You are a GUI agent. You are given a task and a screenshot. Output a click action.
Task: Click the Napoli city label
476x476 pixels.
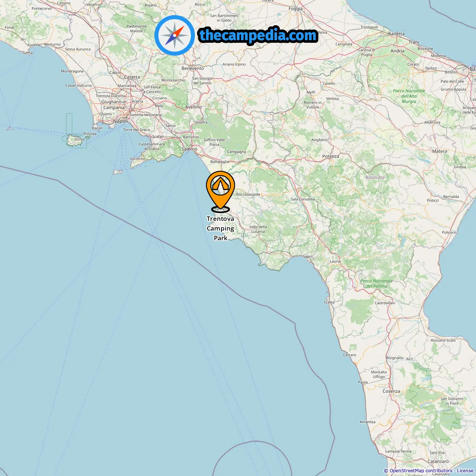click(x=120, y=121)
